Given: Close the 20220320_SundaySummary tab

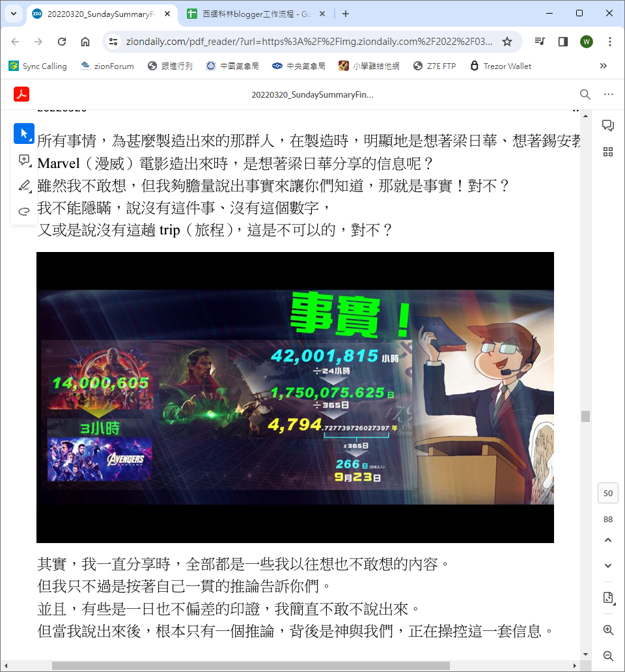Looking at the screenshot, I should click(167, 14).
